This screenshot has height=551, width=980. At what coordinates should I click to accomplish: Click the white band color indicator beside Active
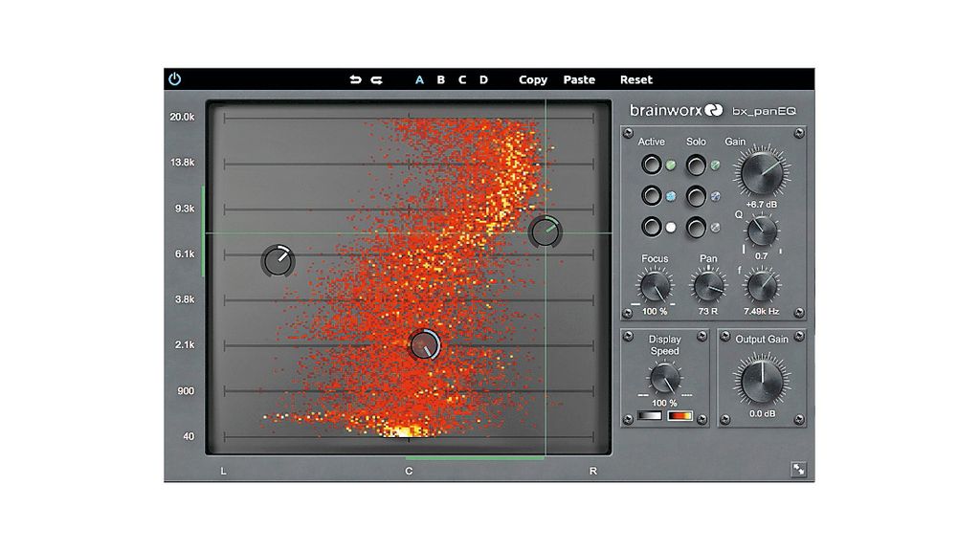[671, 228]
